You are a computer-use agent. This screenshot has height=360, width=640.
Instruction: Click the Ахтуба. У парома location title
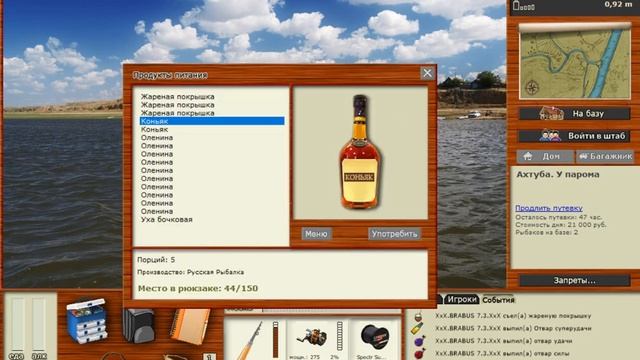click(x=558, y=175)
